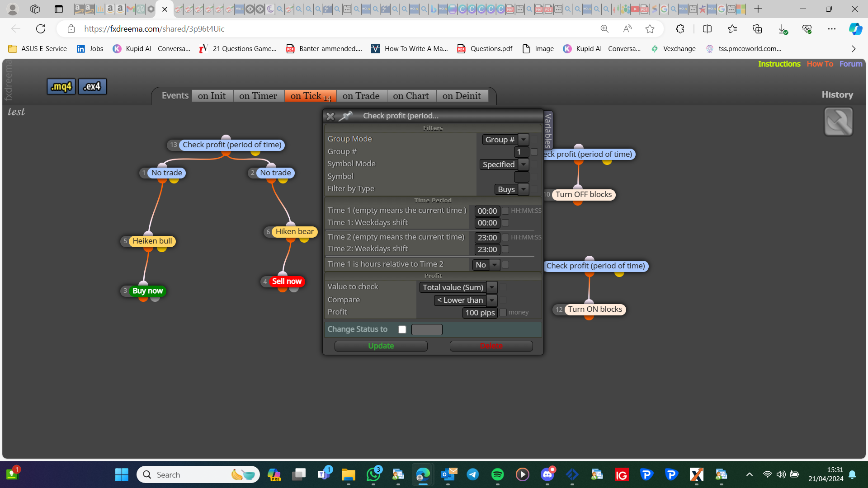The width and height of the screenshot is (868, 488).
Task: Enable the Profit money checkbox
Action: point(503,312)
